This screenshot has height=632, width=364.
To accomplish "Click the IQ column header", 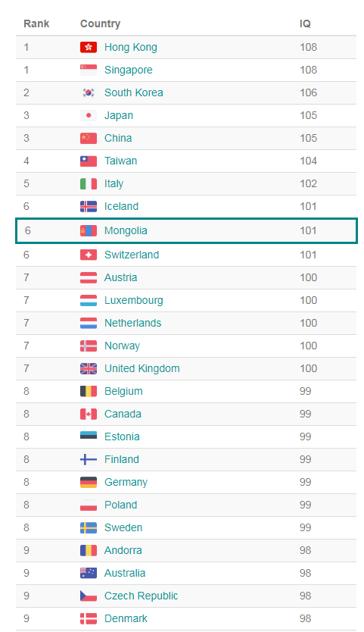I will (x=305, y=23).
